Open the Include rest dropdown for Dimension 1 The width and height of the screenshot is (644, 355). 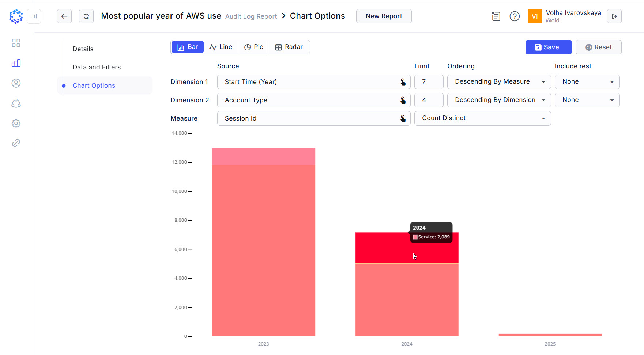point(587,81)
